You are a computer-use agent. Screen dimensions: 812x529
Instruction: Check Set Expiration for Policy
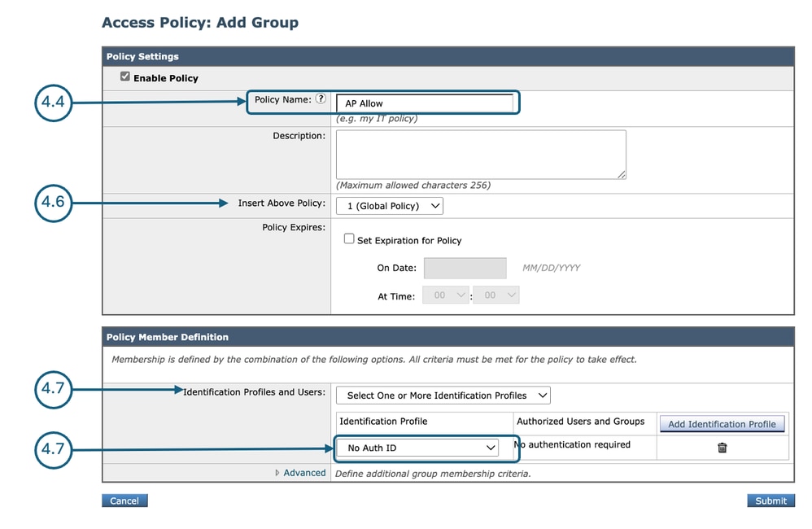(349, 239)
